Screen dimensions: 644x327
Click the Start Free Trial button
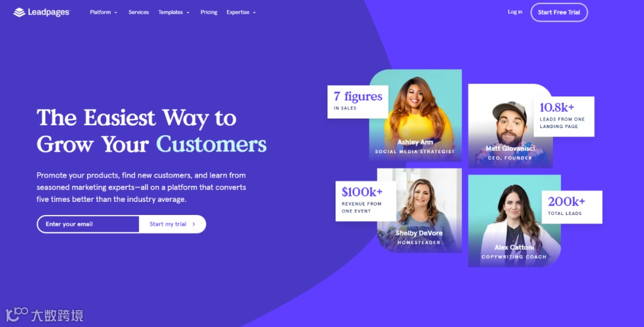559,13
